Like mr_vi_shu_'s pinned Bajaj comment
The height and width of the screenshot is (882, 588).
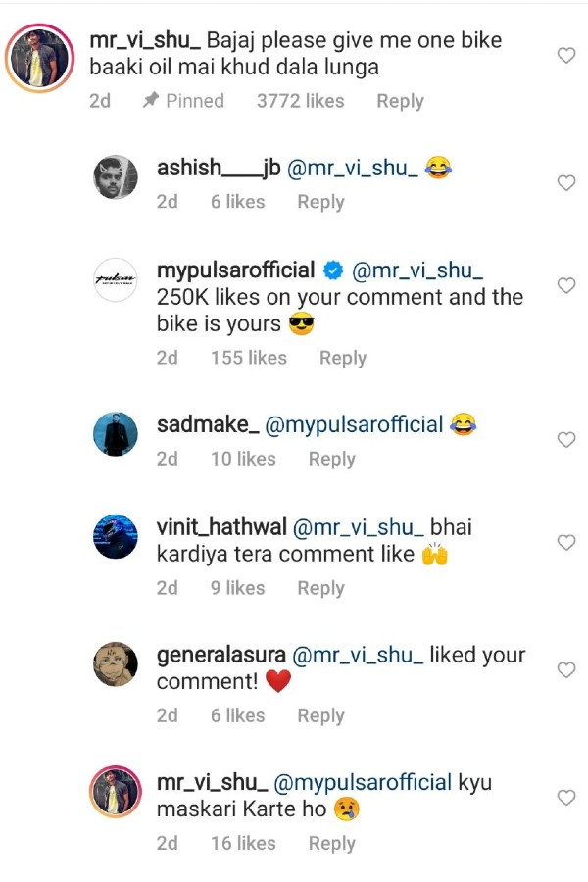point(565,56)
